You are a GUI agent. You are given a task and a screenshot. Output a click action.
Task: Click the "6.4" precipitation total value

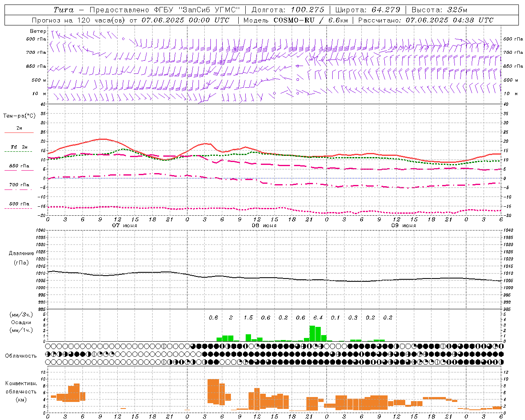pos(318,317)
